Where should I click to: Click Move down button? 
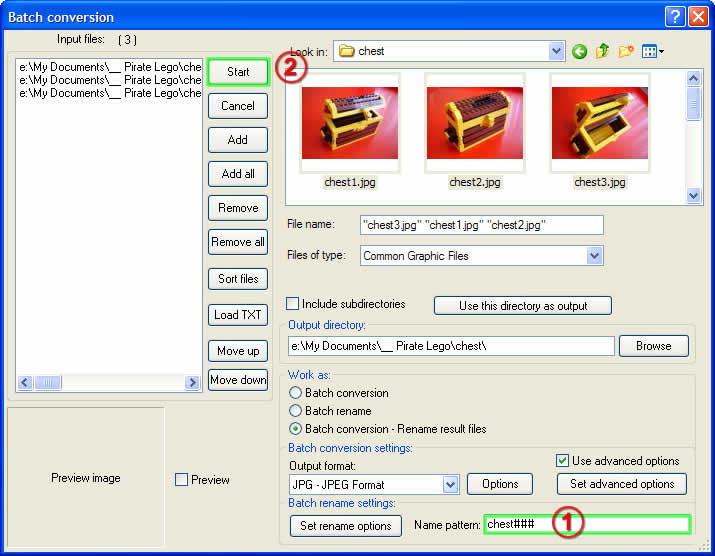pyautogui.click(x=238, y=379)
